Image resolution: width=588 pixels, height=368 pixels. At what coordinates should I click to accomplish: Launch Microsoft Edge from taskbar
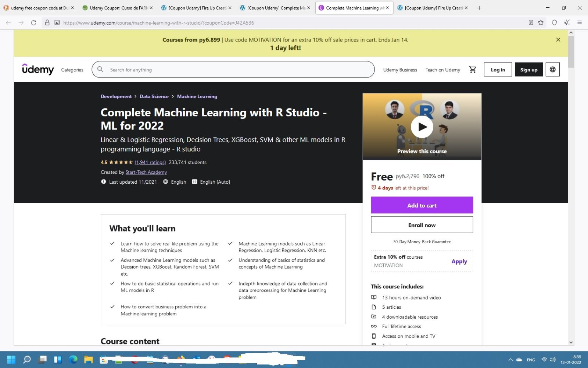(x=73, y=360)
